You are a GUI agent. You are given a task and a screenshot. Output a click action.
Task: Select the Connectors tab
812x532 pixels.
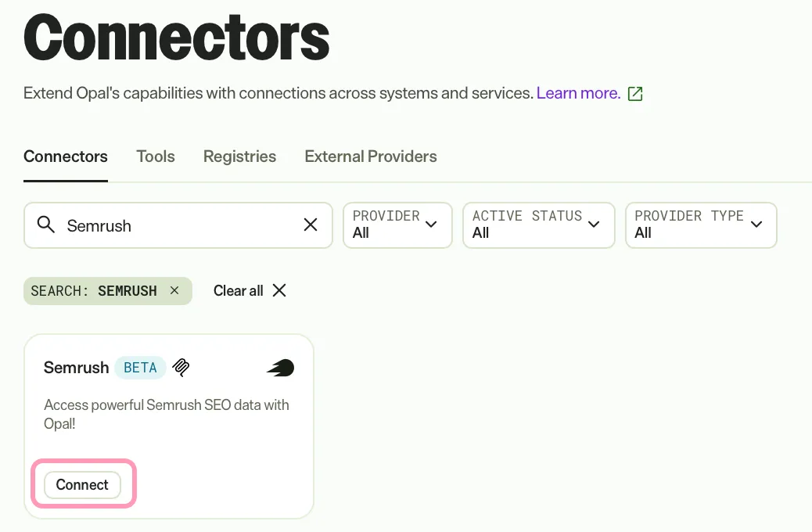66,156
